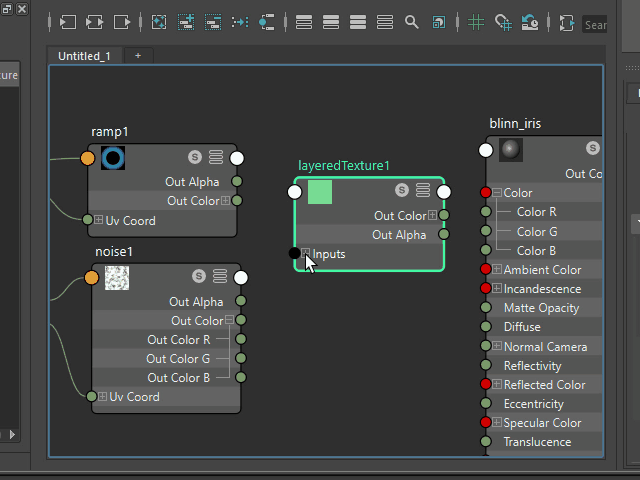Add a new tab with plus

point(138,56)
